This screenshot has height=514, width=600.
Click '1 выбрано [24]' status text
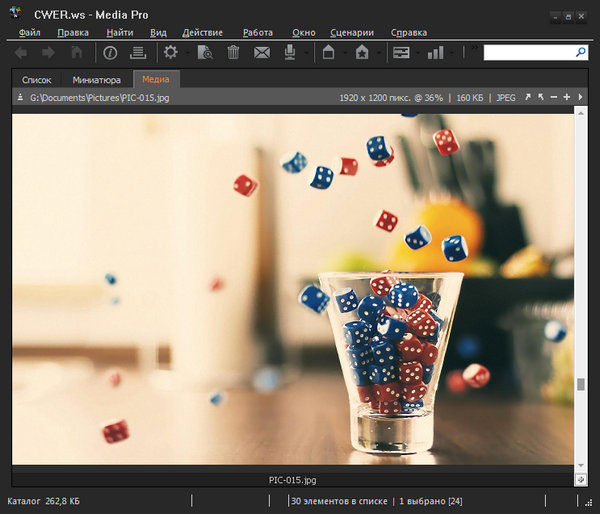tap(430, 501)
